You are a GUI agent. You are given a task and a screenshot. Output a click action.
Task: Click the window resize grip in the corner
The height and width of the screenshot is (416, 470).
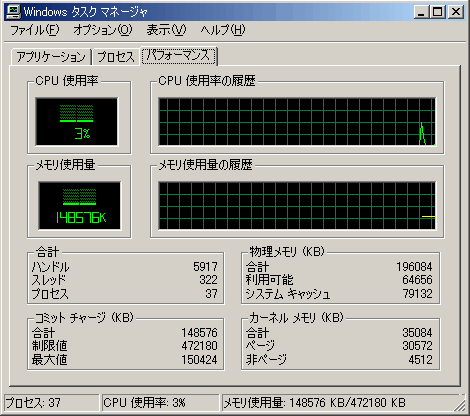coord(460,405)
